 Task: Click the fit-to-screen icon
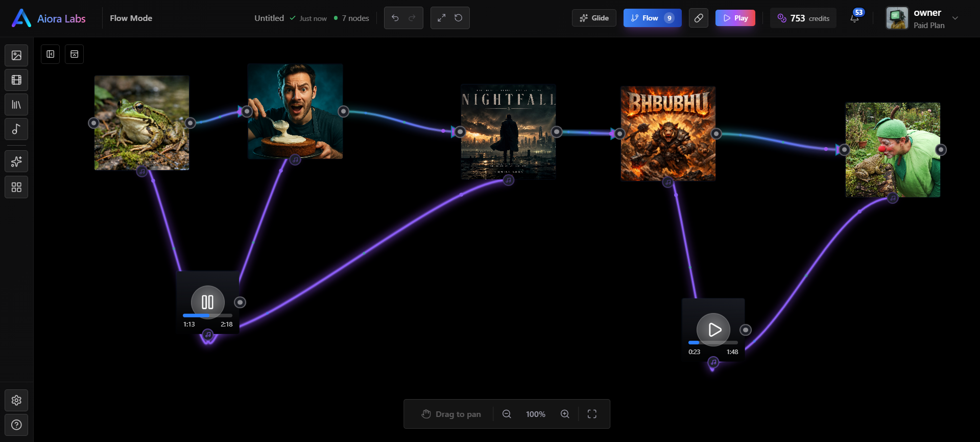(x=592, y=414)
